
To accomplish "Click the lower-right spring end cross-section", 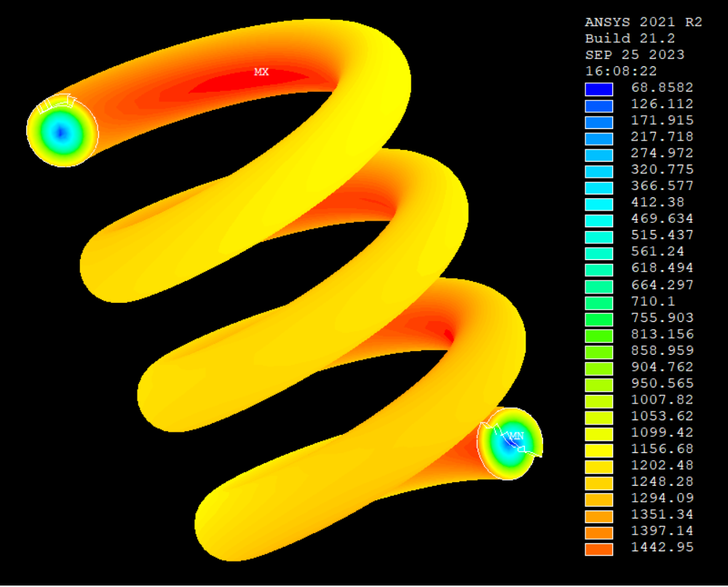I will point(510,444).
